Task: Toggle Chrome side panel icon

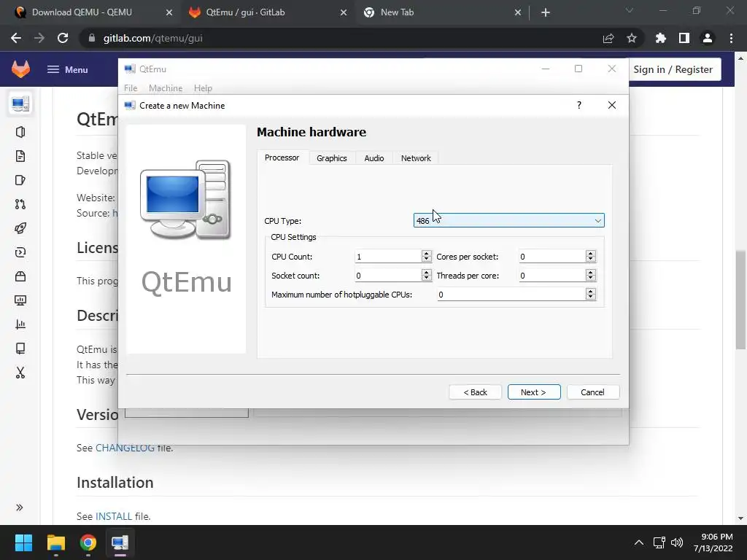Action: [x=684, y=38]
